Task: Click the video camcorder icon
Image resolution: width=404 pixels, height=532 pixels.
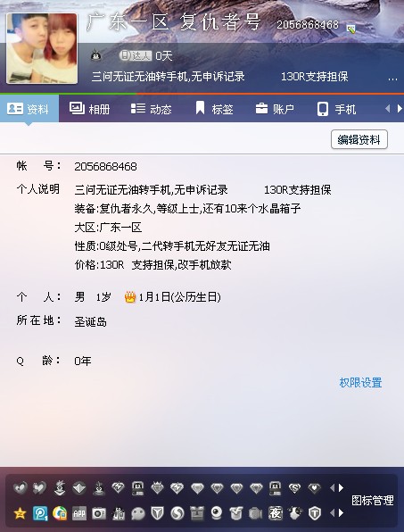Action: 256,513
